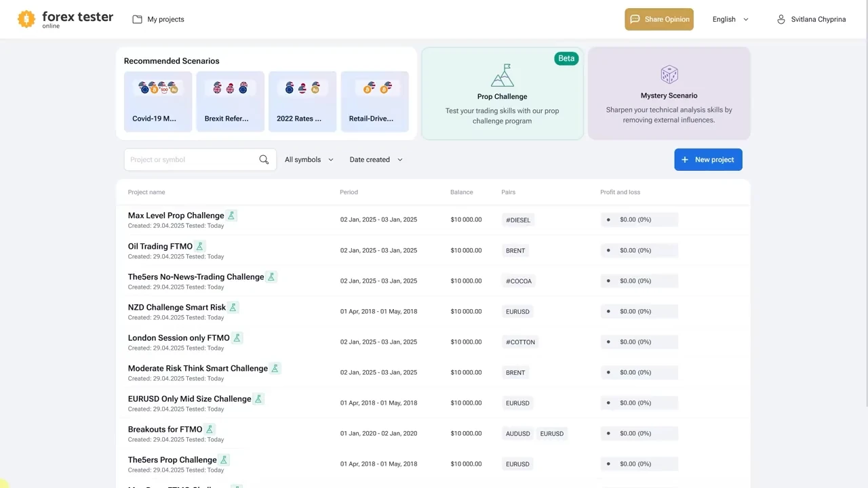
Task: Click the user profile icon
Action: (x=781, y=20)
